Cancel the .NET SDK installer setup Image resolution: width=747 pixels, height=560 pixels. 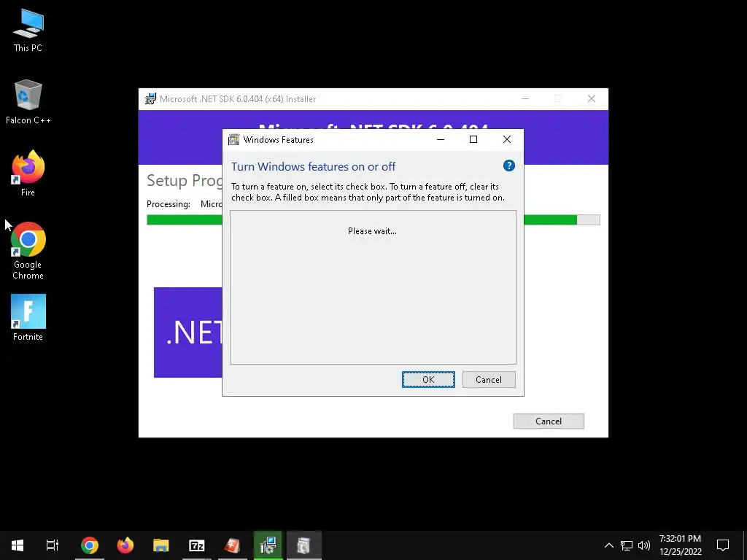pyautogui.click(x=549, y=421)
